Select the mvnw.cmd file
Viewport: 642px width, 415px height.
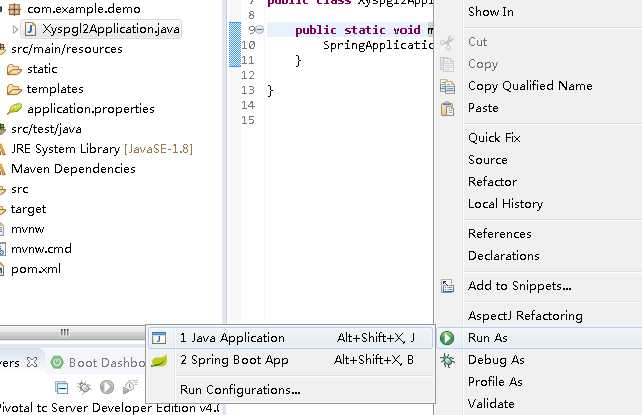(x=41, y=249)
